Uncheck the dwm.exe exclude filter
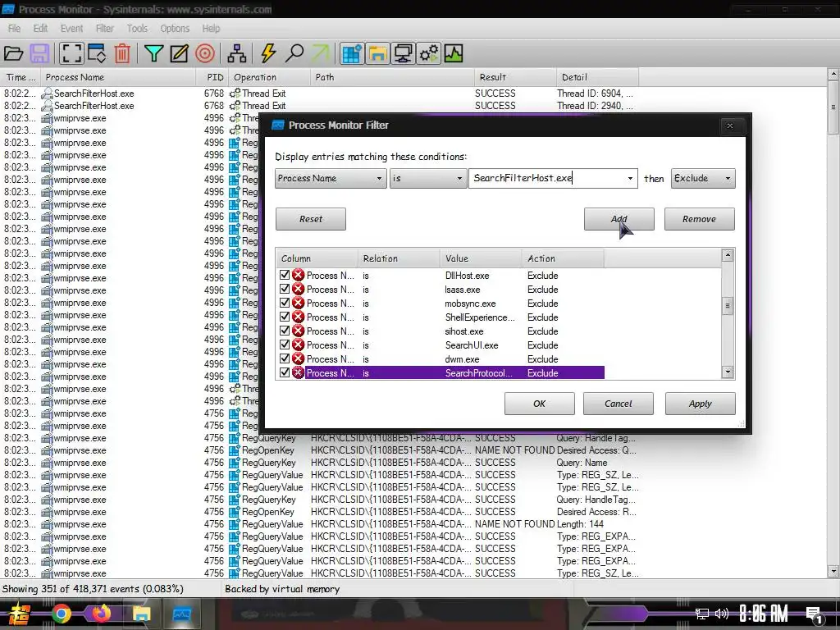The height and width of the screenshot is (630, 840). tap(285, 358)
